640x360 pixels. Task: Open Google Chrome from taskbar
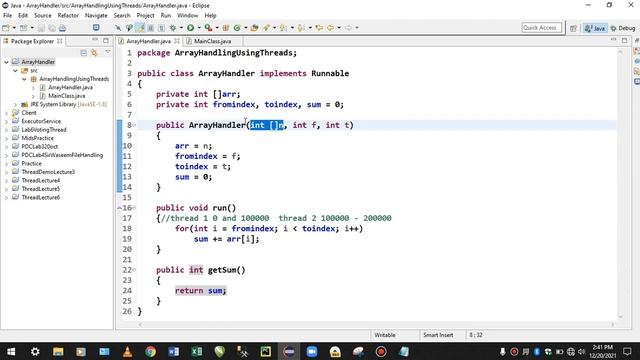[x=150, y=351]
